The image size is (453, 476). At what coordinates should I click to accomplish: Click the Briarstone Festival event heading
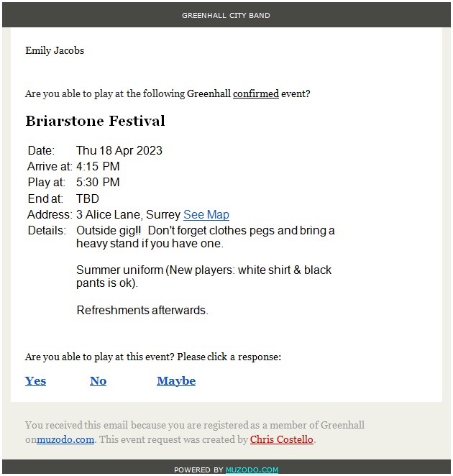[95, 121]
